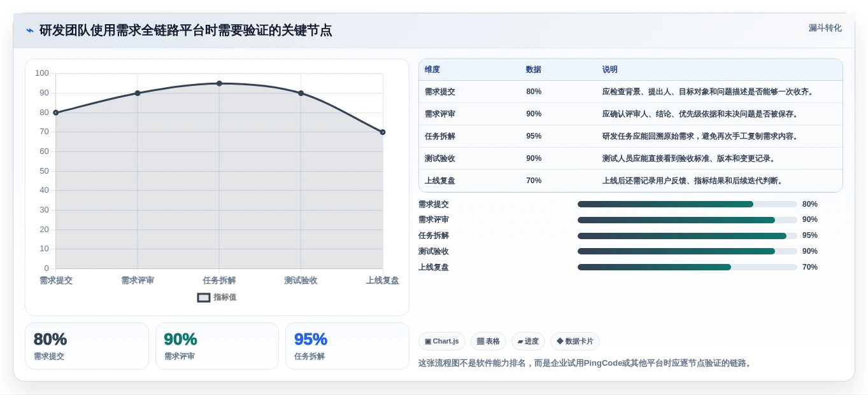This screenshot has height=395, width=868.
Task: Click description starting 应检查背景
Action: point(708,92)
